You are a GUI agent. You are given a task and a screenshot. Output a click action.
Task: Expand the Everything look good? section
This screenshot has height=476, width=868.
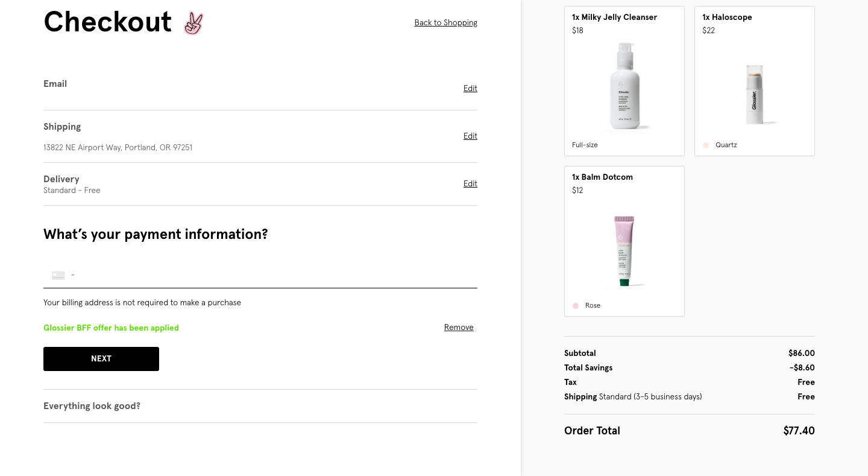click(92, 406)
